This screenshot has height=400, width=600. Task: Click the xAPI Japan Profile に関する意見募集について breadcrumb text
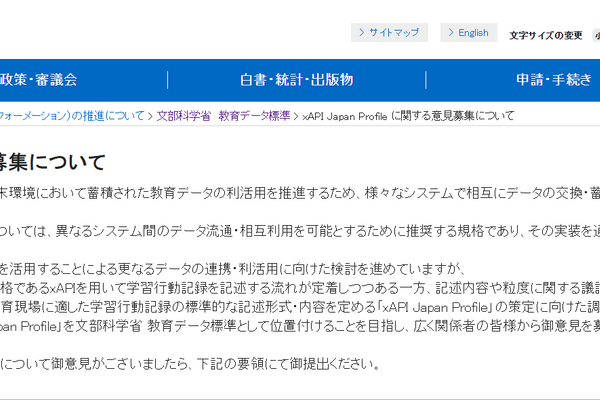click(408, 116)
